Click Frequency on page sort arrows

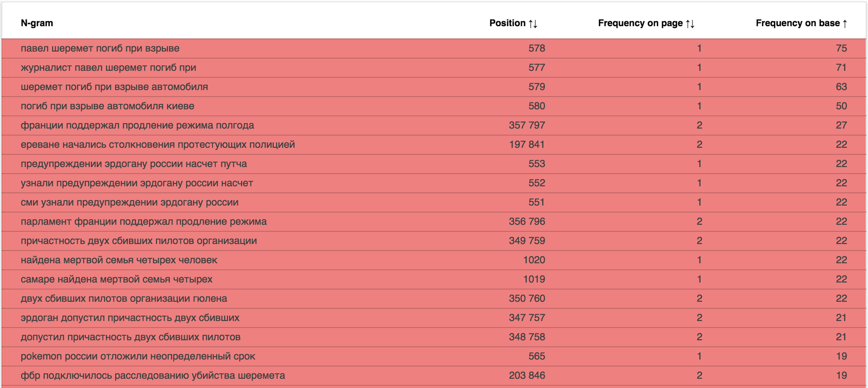click(x=690, y=23)
